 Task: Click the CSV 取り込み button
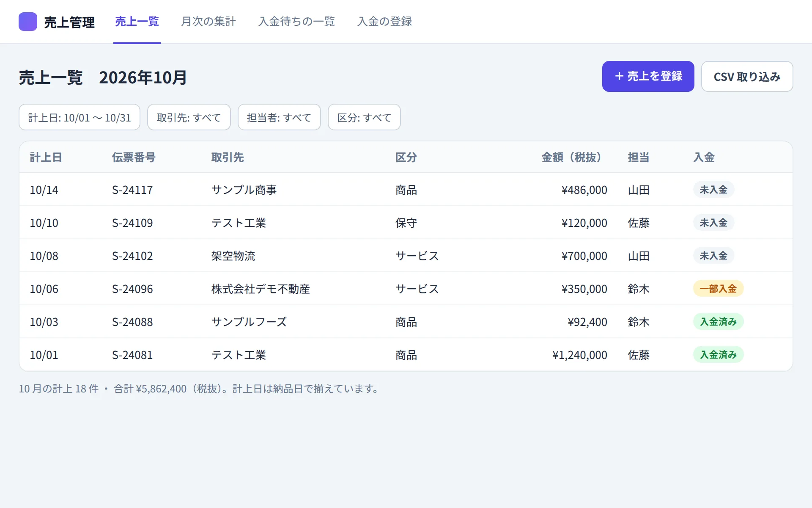click(x=747, y=76)
